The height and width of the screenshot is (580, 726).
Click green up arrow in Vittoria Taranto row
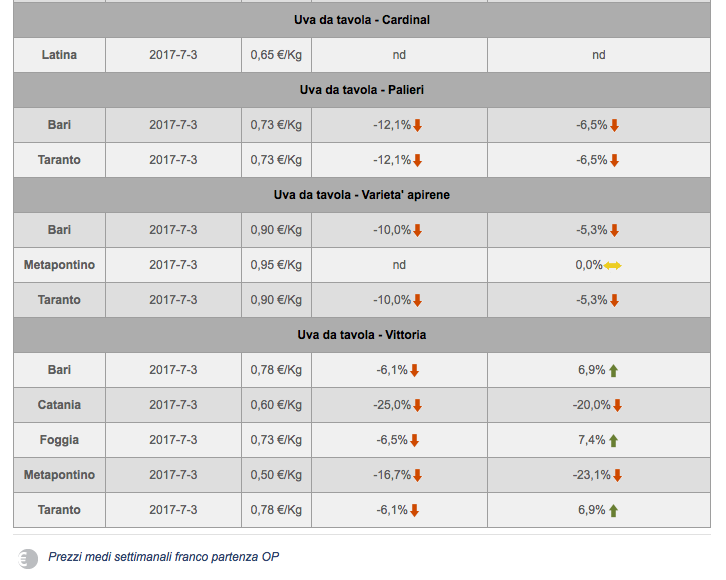pyautogui.click(x=613, y=511)
